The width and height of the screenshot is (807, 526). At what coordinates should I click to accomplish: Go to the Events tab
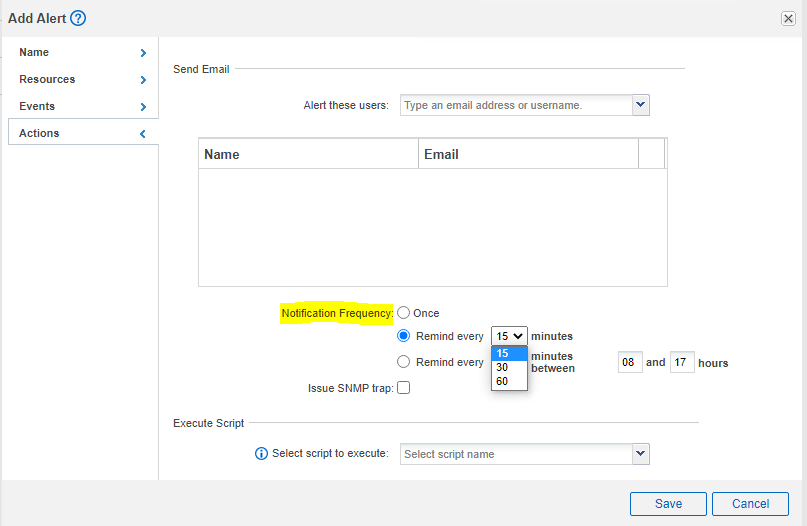[x=80, y=106]
